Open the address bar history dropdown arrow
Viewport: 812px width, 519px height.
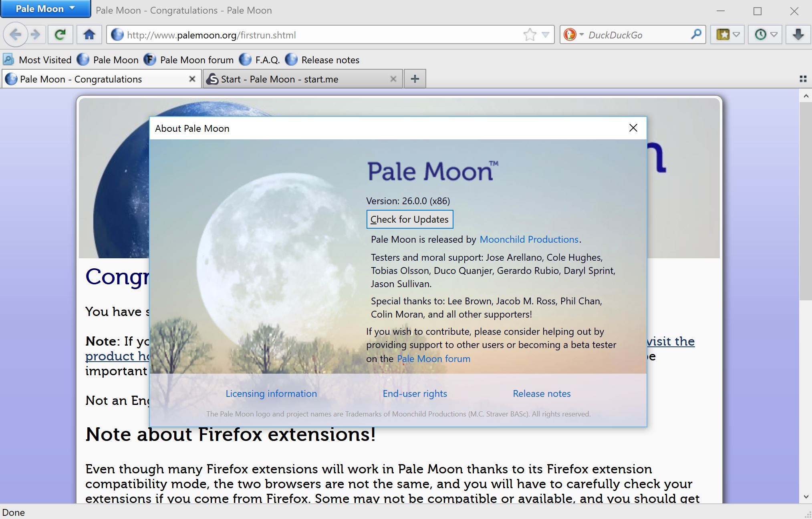point(545,35)
